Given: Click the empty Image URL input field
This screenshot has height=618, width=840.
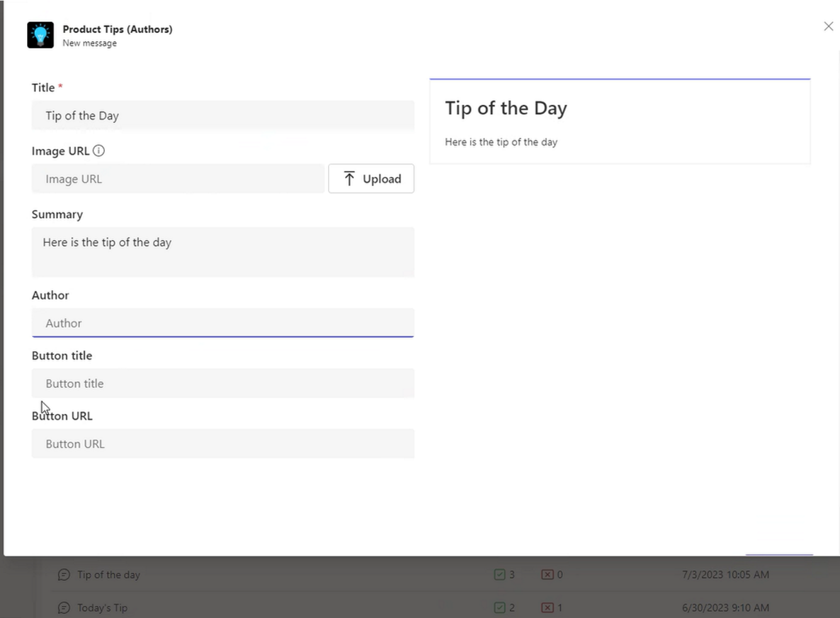Looking at the screenshot, I should [x=177, y=178].
